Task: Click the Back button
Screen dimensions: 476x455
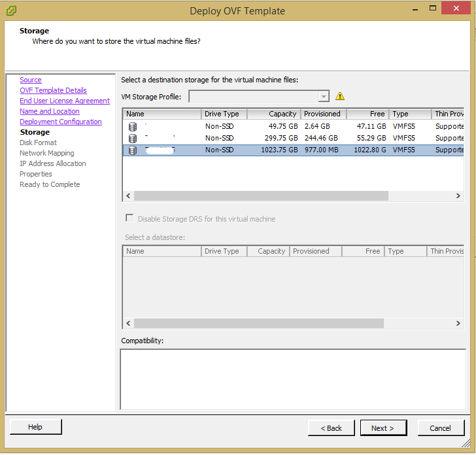Action: (331, 428)
